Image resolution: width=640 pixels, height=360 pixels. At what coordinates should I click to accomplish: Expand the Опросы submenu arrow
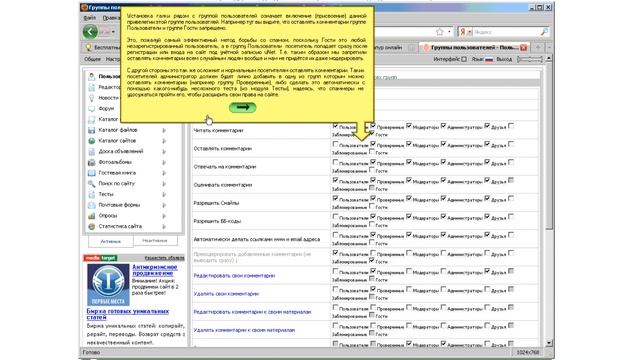[x=164, y=216]
